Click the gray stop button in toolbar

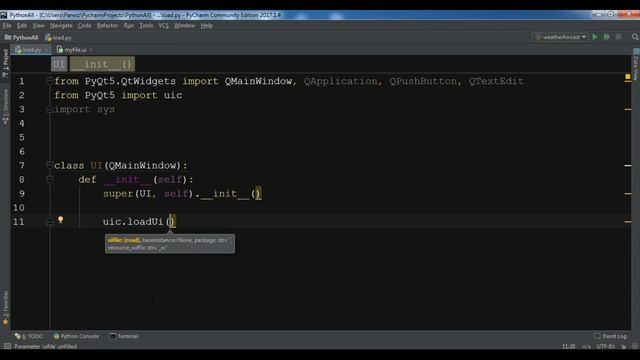coord(619,37)
